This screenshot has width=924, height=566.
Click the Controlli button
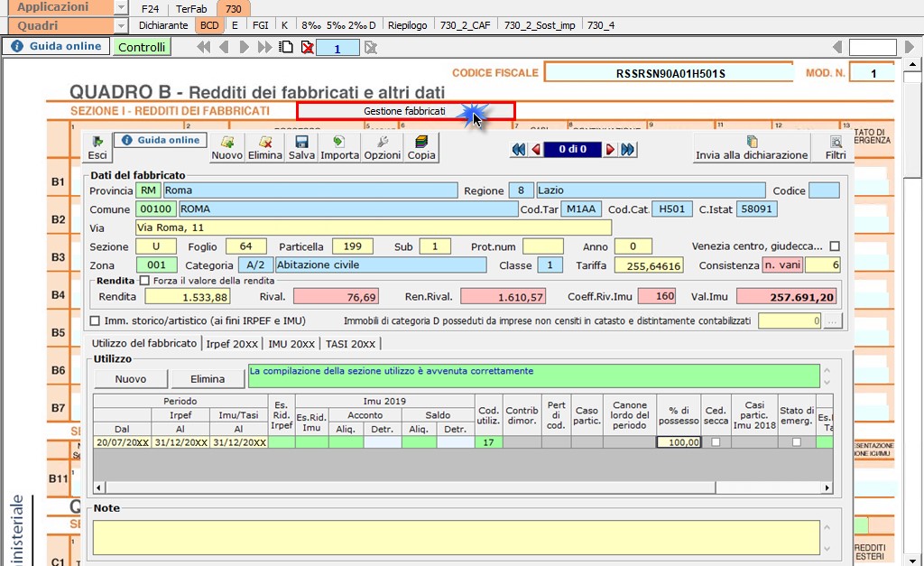click(142, 47)
